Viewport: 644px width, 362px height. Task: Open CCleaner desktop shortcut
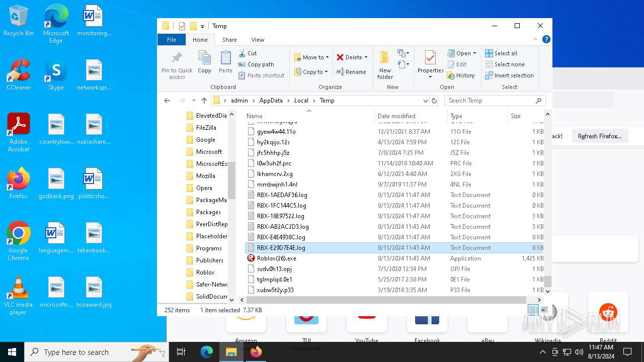coord(19,75)
